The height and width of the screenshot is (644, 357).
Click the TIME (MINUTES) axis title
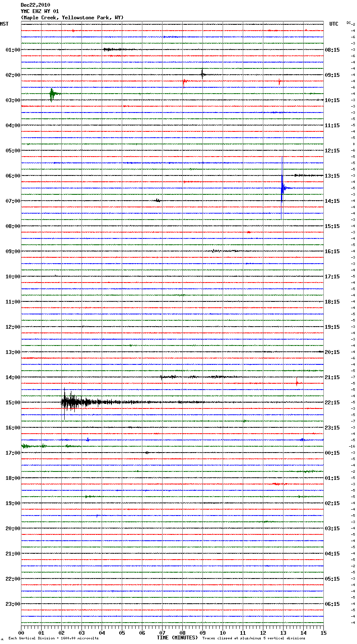(x=177, y=638)
